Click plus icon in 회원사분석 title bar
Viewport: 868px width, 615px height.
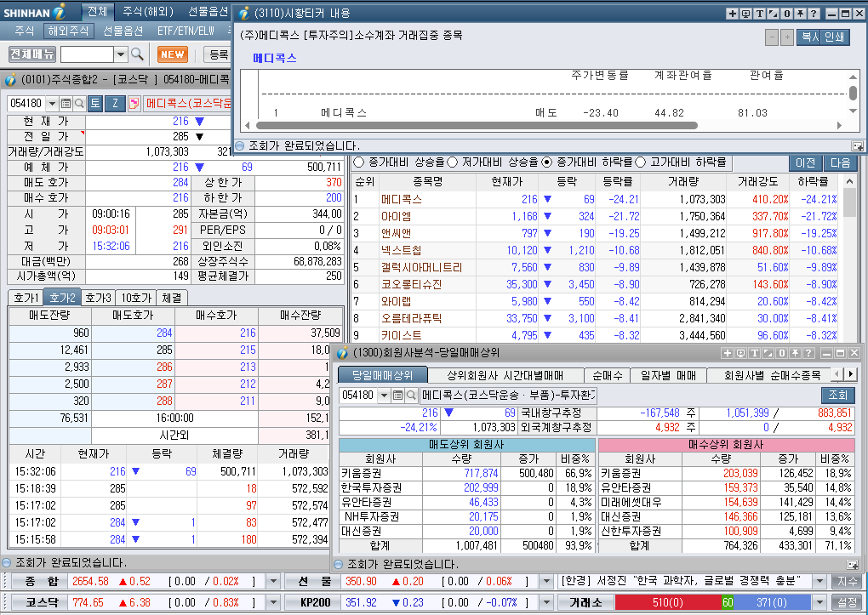[728, 353]
